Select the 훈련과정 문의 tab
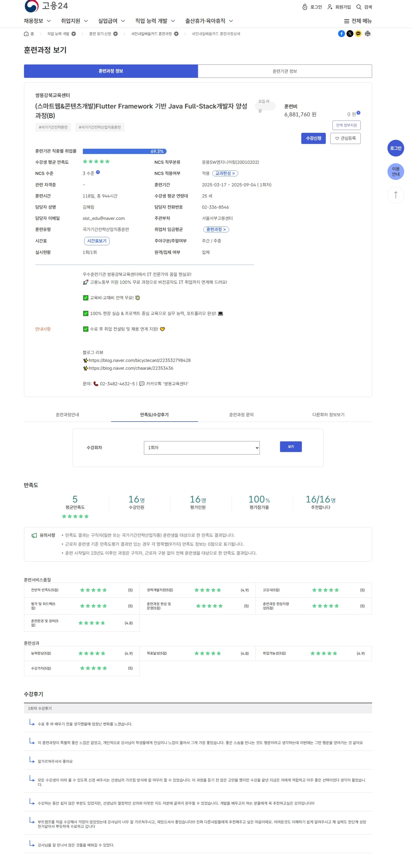The image size is (412, 868). pos(241,414)
